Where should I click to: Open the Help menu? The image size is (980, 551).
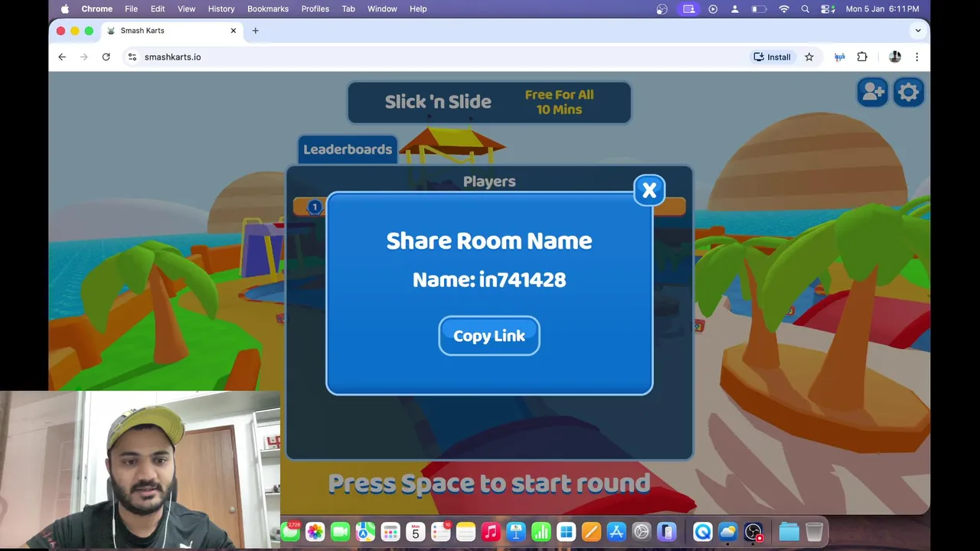pyautogui.click(x=418, y=9)
